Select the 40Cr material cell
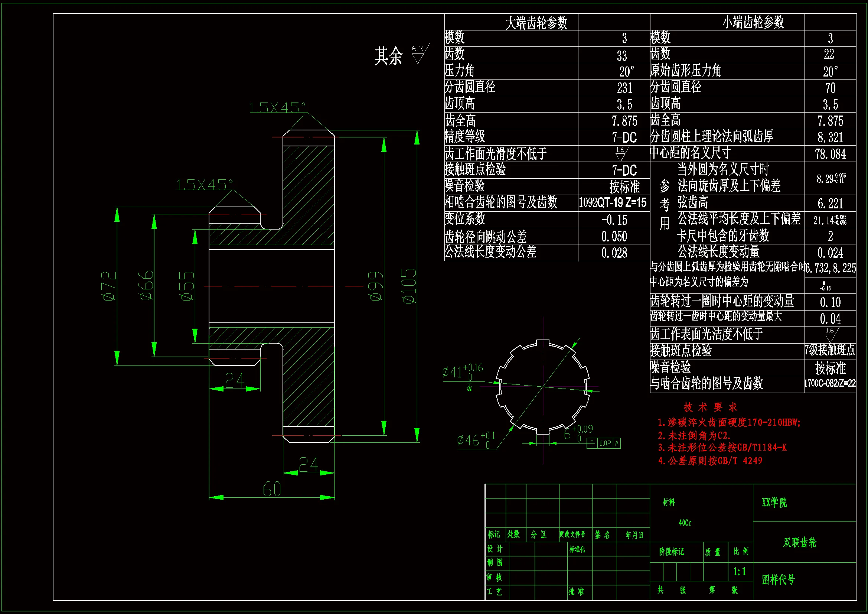The width and height of the screenshot is (868, 614). (x=685, y=523)
